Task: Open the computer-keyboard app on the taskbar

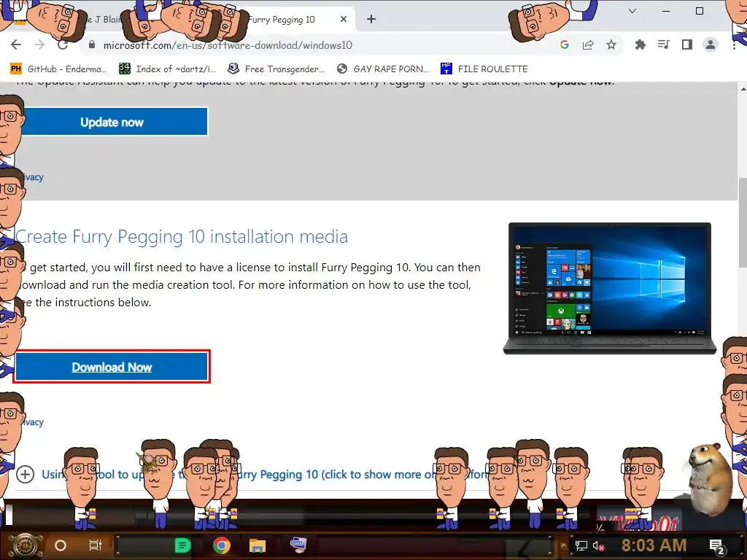Action: [298, 544]
